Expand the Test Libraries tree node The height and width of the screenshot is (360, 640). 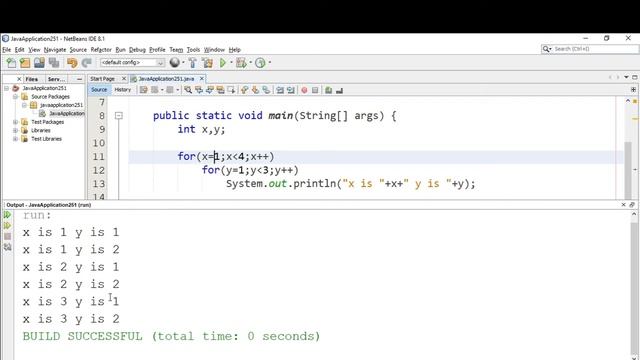[15, 139]
